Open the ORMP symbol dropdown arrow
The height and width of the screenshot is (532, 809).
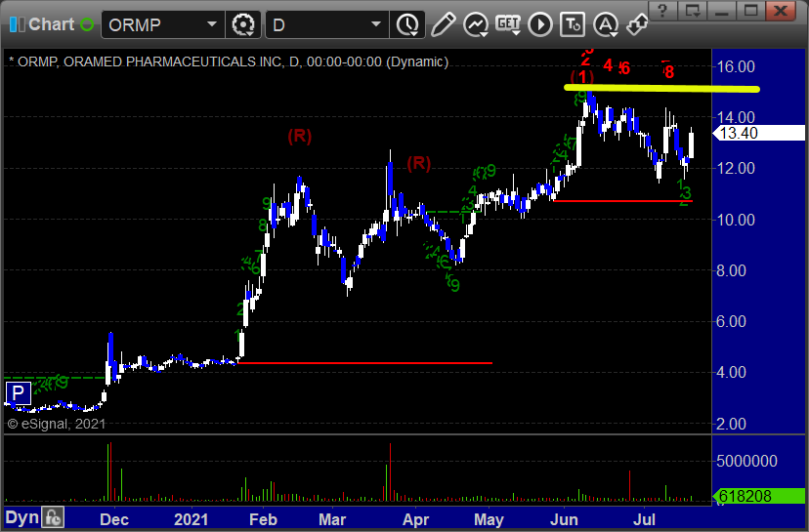pyautogui.click(x=212, y=24)
